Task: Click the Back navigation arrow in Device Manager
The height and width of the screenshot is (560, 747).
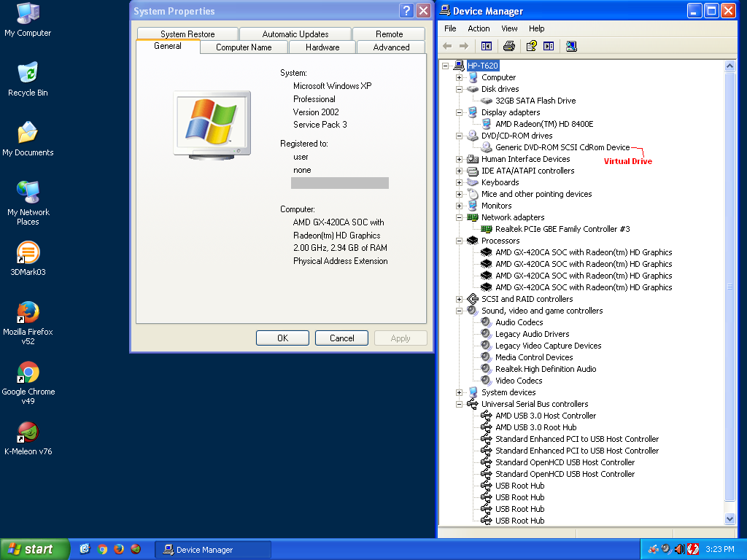Action: (446, 46)
